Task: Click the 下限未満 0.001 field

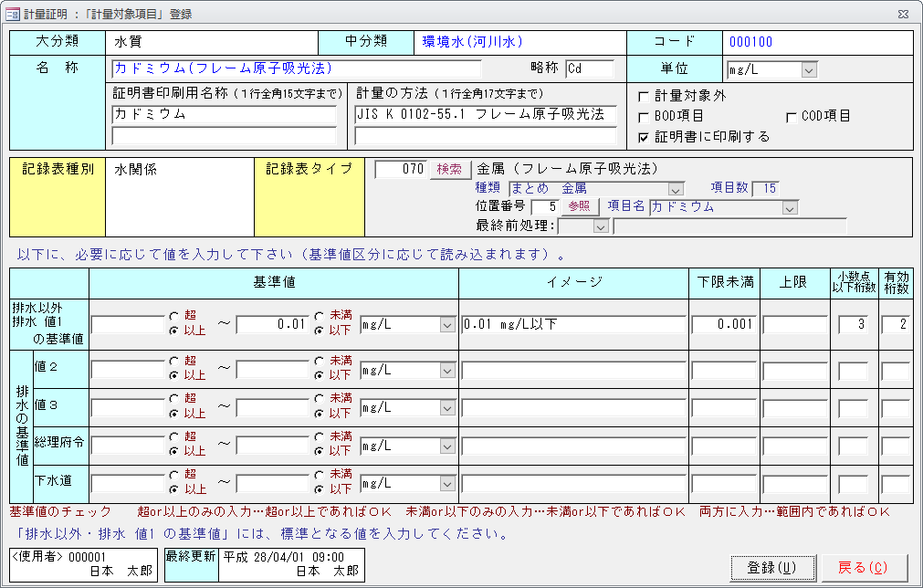Action: (724, 324)
